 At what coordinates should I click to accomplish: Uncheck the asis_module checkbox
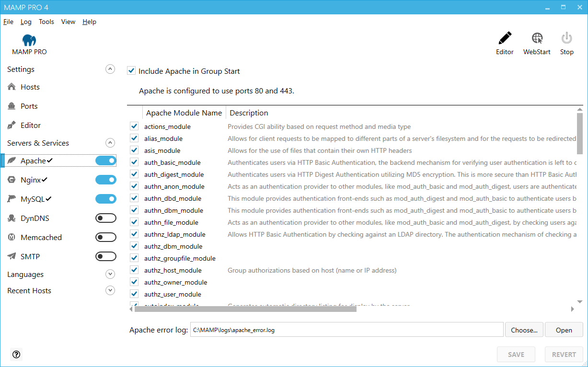pos(134,150)
